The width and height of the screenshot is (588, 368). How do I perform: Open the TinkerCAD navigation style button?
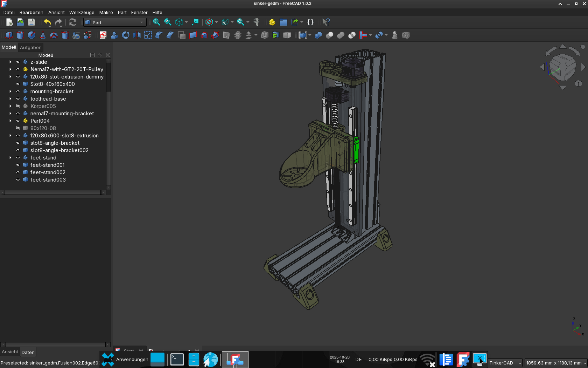(505, 363)
